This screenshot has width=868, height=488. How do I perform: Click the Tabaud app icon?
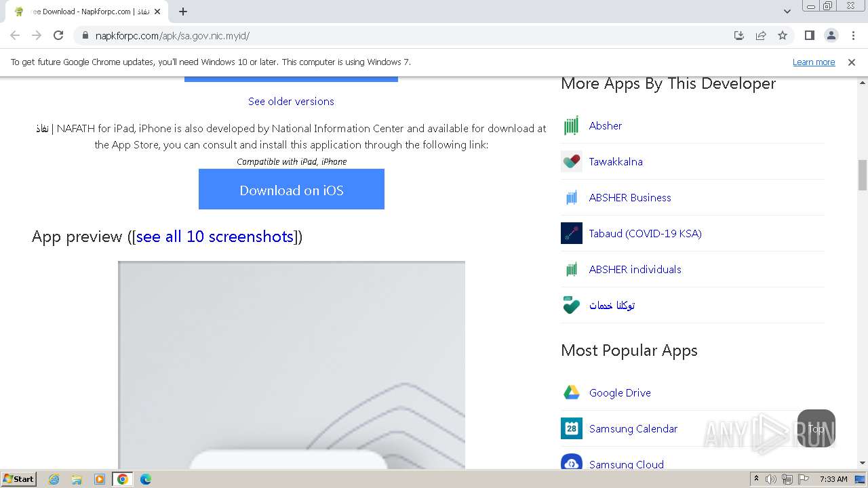tap(572, 233)
